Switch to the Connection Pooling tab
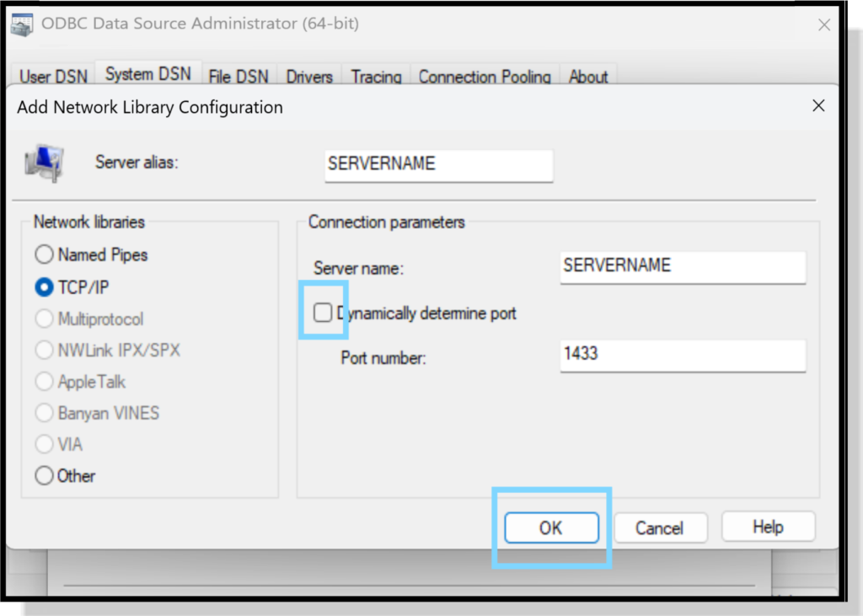This screenshot has height=616, width=863. coord(485,77)
